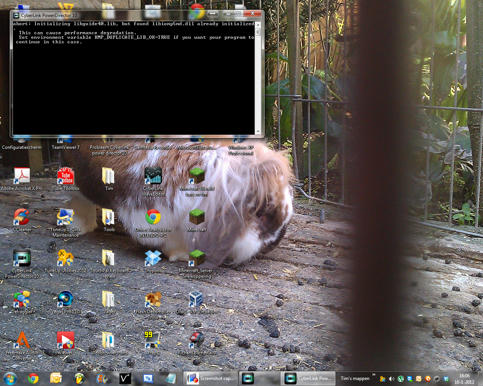
Task: Open the Configuratiescherm desktop shortcut
Action: click(21, 143)
